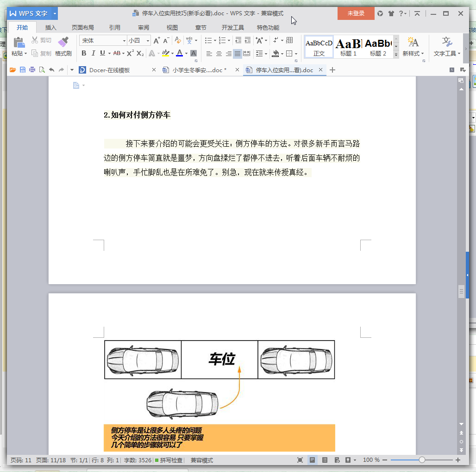Open the font name combo box

tap(103, 40)
